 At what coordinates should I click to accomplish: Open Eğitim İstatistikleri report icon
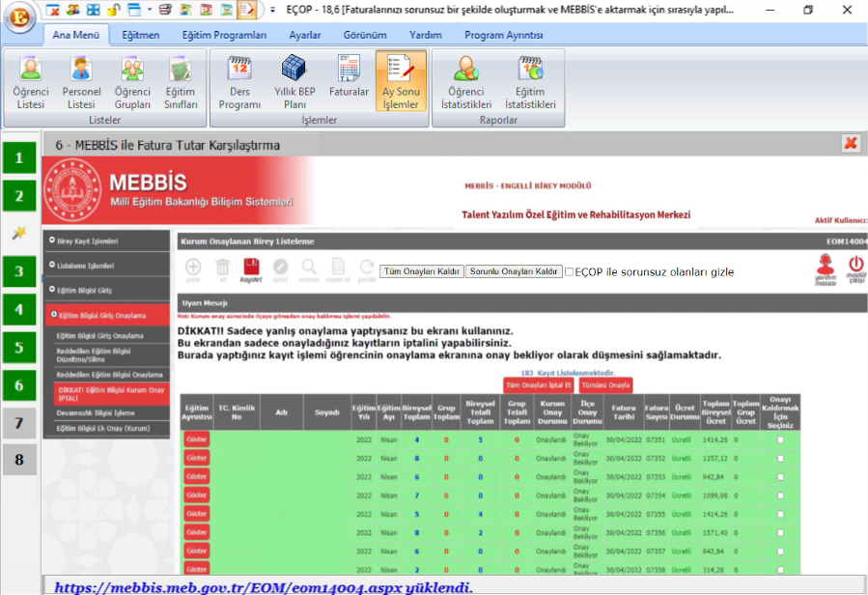pyautogui.click(x=530, y=81)
